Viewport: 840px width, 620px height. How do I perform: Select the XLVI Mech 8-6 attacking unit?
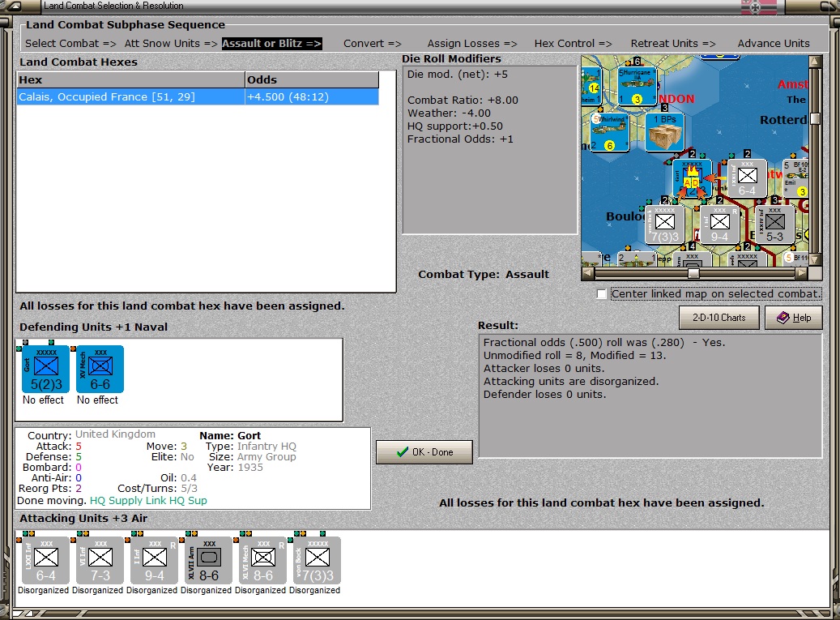point(263,560)
